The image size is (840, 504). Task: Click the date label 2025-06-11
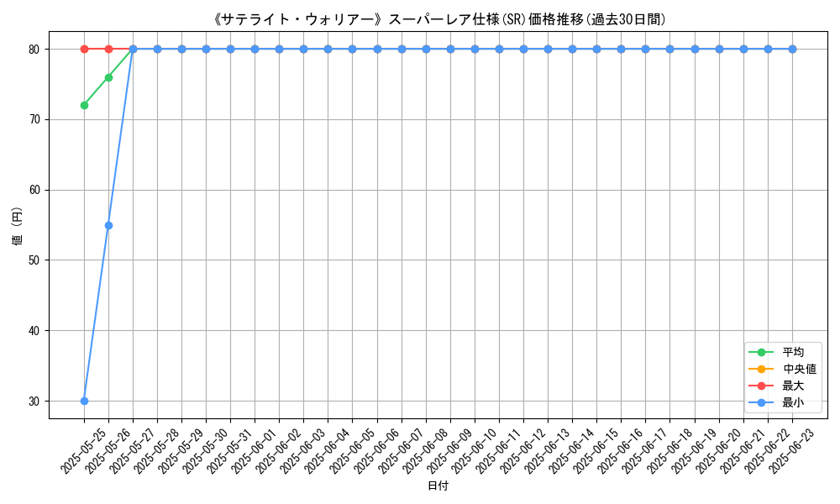coord(498,452)
